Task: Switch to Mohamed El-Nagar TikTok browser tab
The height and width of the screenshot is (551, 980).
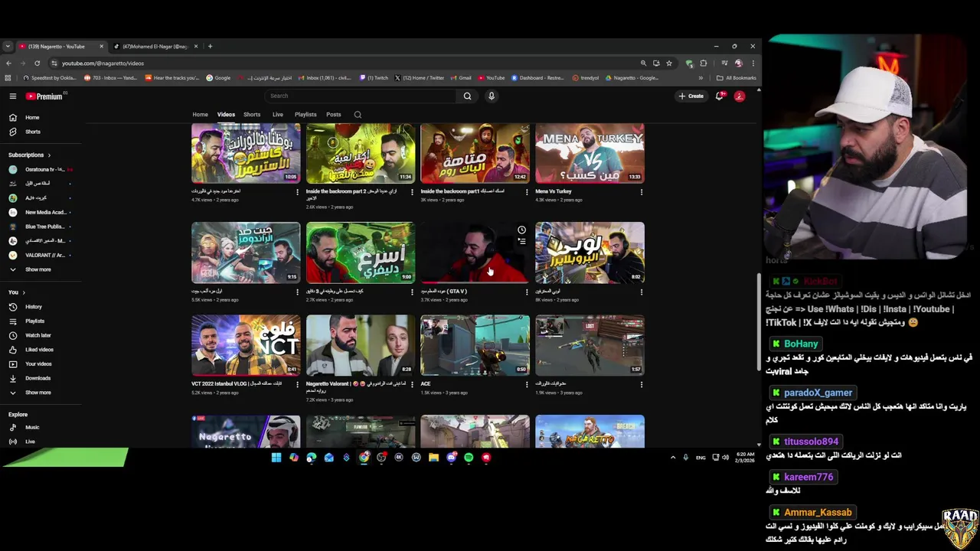Action: (155, 47)
